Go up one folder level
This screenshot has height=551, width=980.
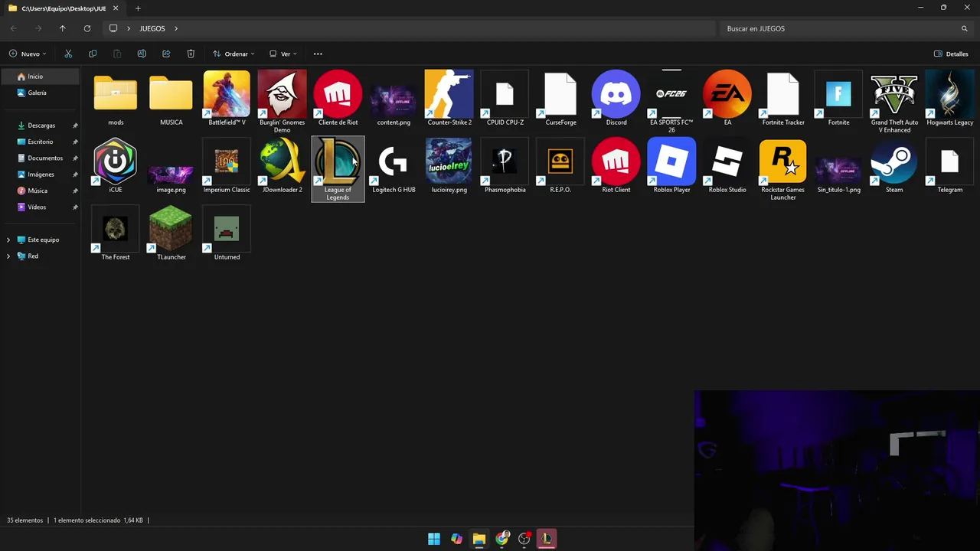(63, 28)
